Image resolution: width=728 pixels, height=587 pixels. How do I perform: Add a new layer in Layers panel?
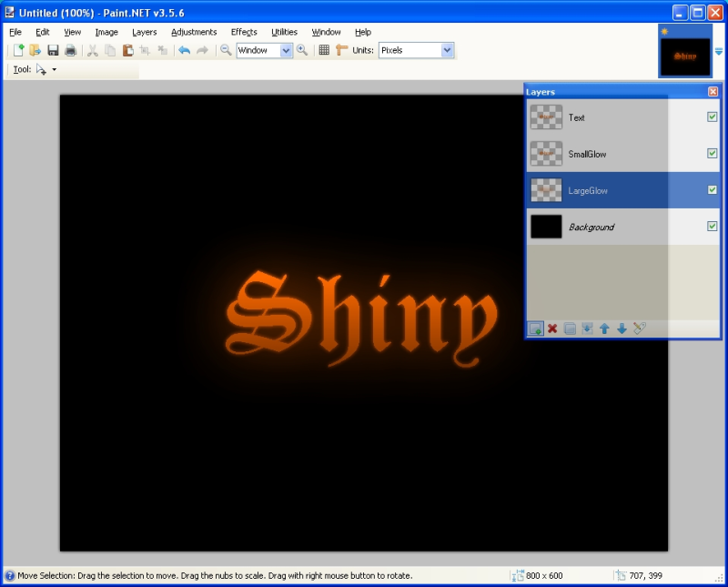(x=536, y=329)
